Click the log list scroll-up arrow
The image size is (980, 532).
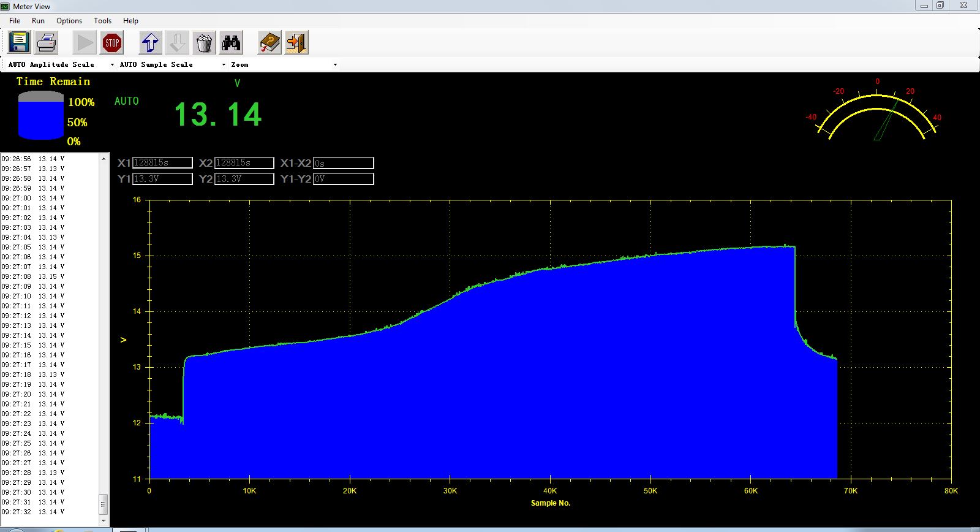(x=104, y=159)
